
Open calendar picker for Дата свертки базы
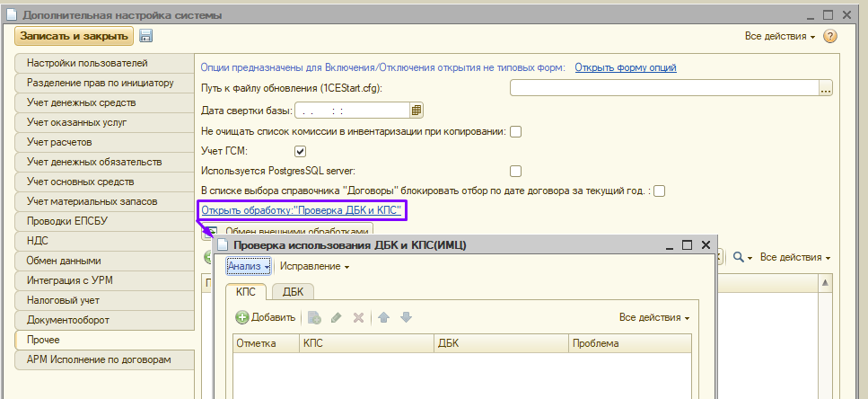[416, 111]
